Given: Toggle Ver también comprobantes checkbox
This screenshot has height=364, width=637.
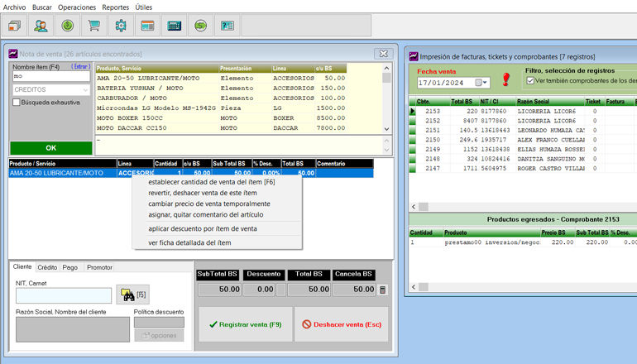Looking at the screenshot, I should pyautogui.click(x=530, y=80).
